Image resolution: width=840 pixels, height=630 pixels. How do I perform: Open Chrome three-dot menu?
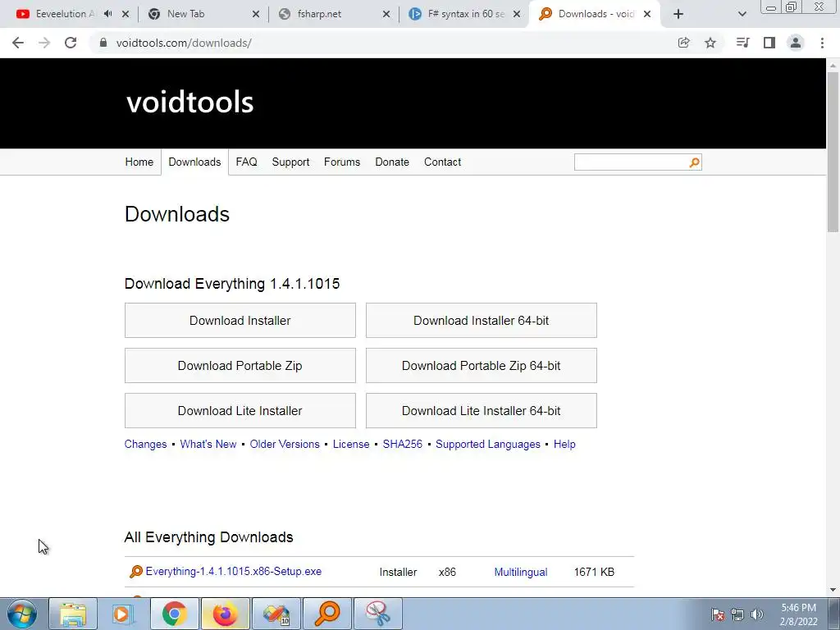click(822, 43)
